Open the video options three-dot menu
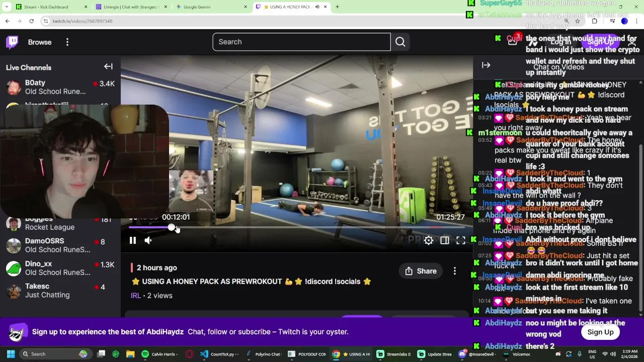Image resolution: width=644 pixels, height=362 pixels. [x=455, y=271]
